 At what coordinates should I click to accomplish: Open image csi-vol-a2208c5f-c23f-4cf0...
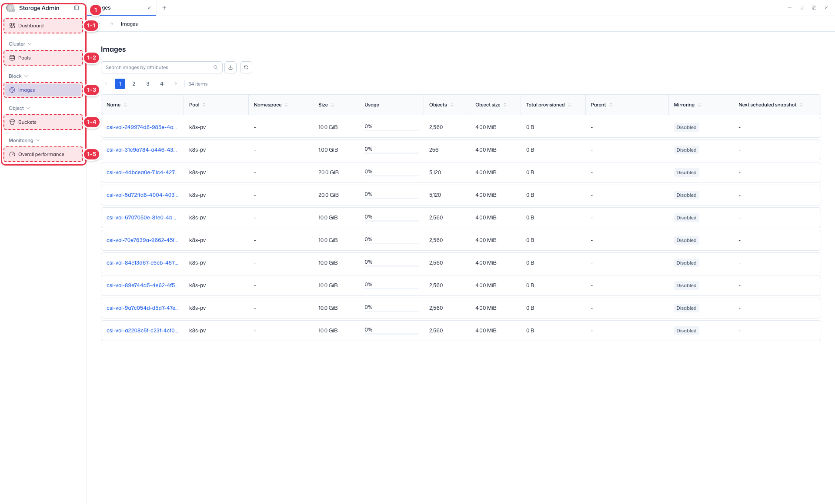tap(142, 331)
